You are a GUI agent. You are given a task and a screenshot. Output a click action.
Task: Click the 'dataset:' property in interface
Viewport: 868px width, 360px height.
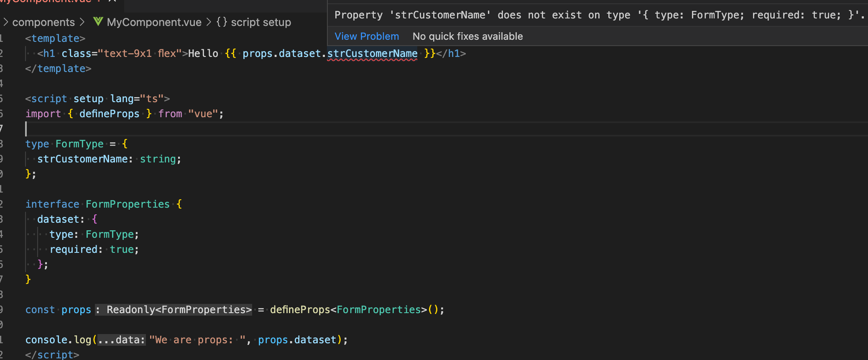pyautogui.click(x=61, y=219)
